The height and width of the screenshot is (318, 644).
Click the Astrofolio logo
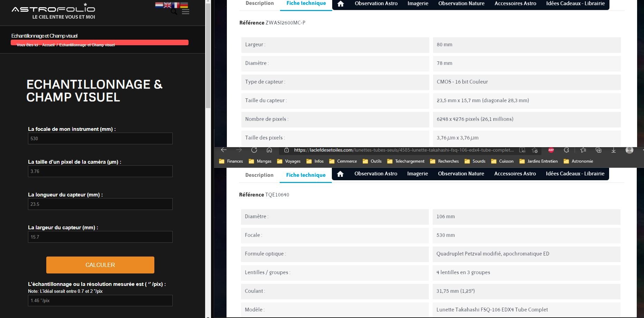click(54, 11)
